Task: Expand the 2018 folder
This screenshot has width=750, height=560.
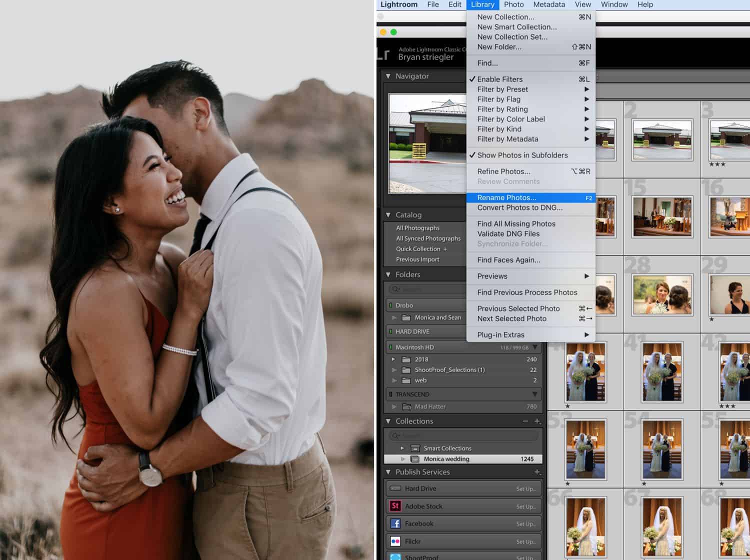Action: click(393, 359)
